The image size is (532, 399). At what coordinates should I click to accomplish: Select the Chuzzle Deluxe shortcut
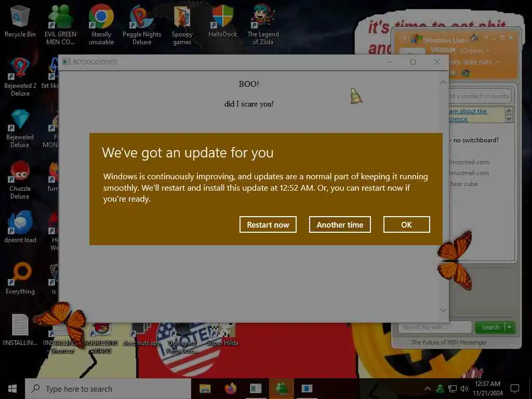click(20, 180)
